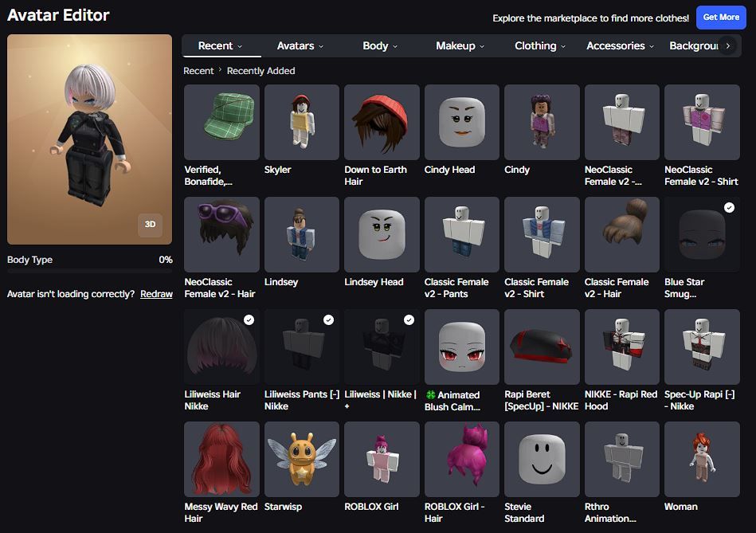
Task: Select the green plaid Verified Bonafide cap item
Action: tap(221, 122)
